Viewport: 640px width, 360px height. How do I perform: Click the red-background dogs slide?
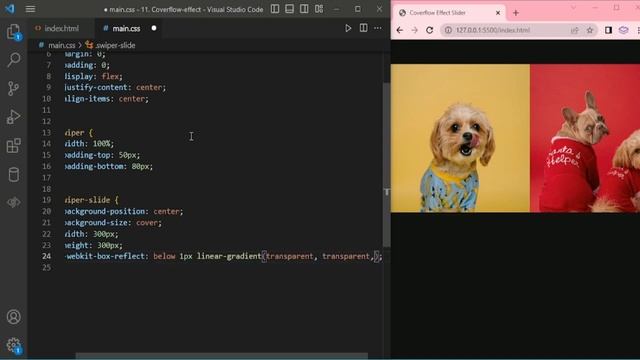coord(585,138)
